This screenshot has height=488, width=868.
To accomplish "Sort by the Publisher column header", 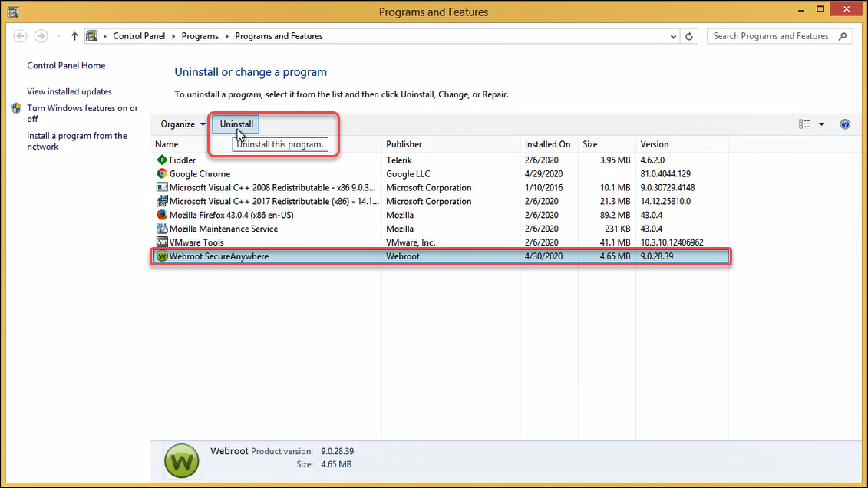I will 404,144.
